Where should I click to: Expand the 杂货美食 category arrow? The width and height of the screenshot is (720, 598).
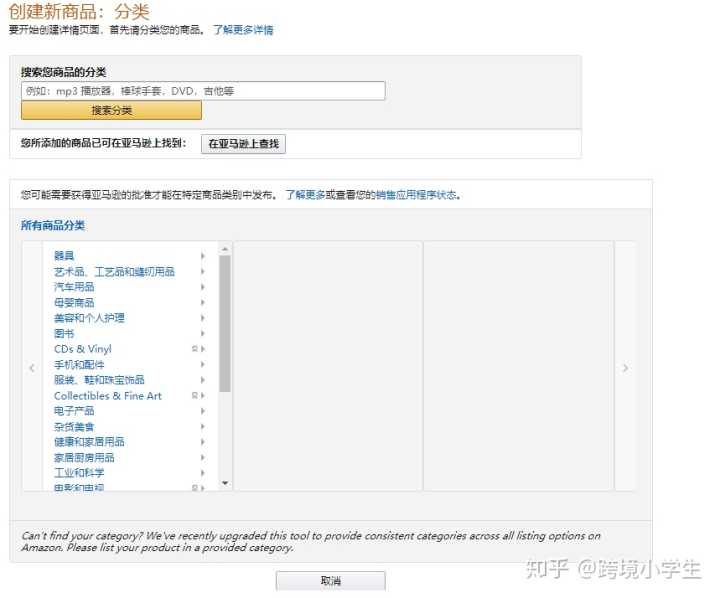[x=203, y=427]
